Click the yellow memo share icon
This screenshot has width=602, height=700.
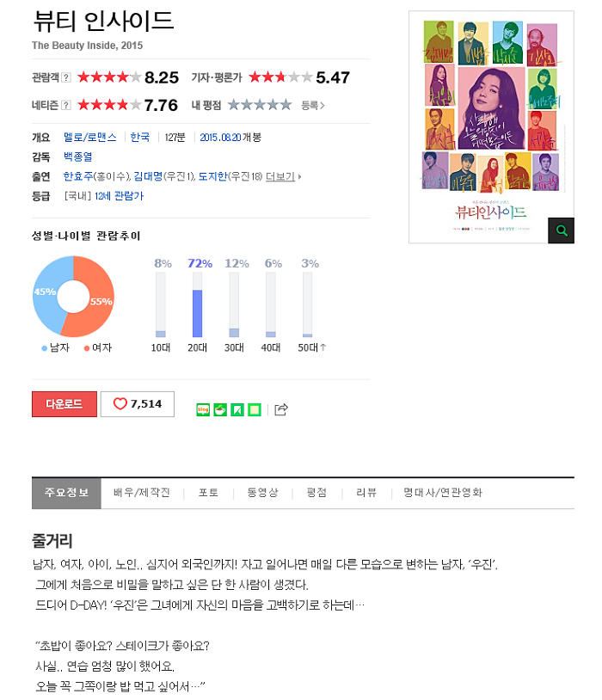[254, 409]
